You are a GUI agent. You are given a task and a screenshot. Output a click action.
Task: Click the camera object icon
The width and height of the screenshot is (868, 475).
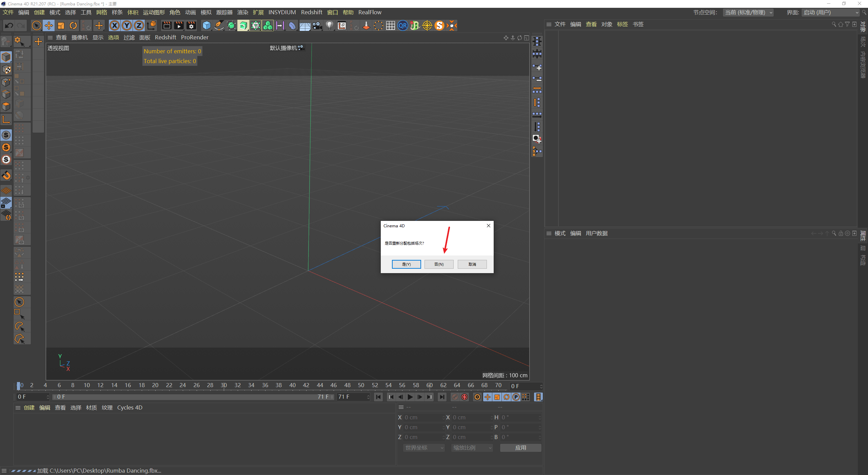pyautogui.click(x=317, y=25)
